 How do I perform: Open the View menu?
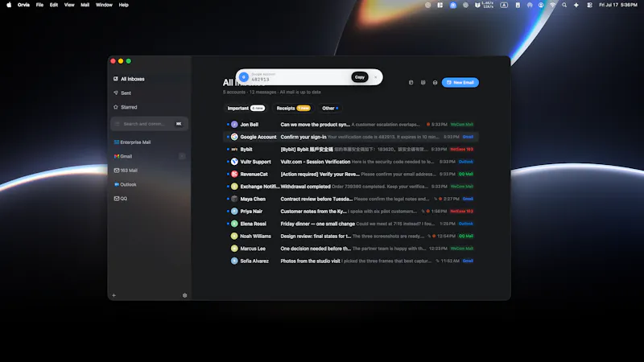point(69,5)
